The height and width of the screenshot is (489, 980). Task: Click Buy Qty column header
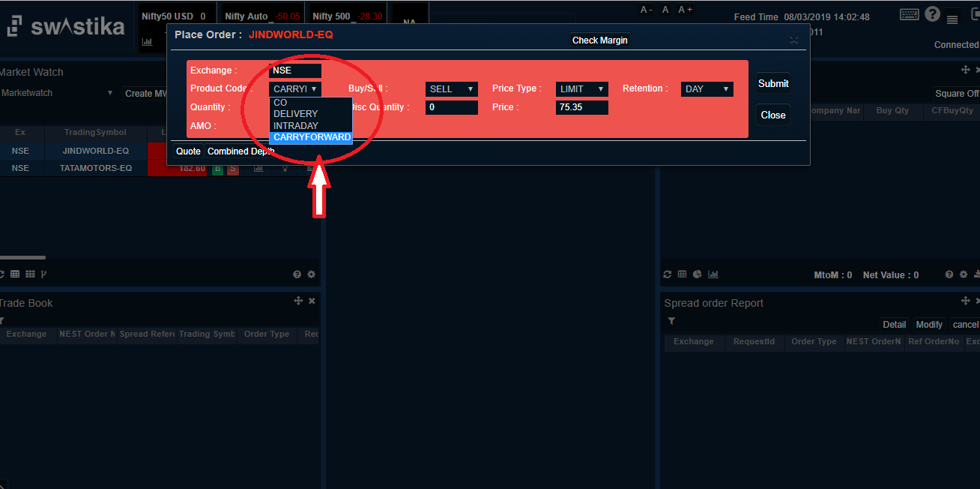coord(892,111)
